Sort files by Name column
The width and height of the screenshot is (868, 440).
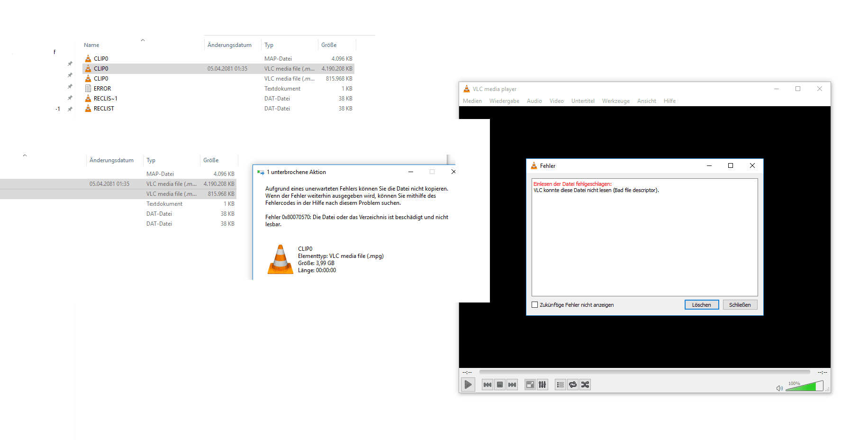pos(91,45)
